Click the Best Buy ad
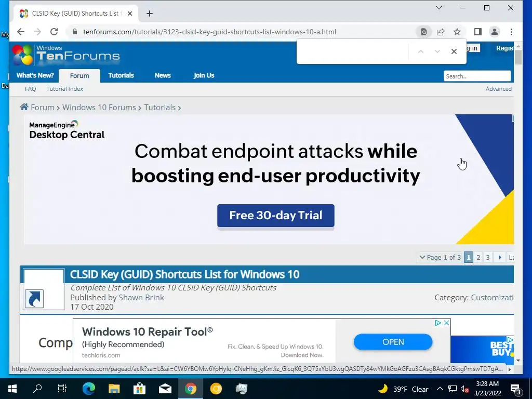Image resolution: width=532 pixels, height=399 pixels. (x=482, y=350)
